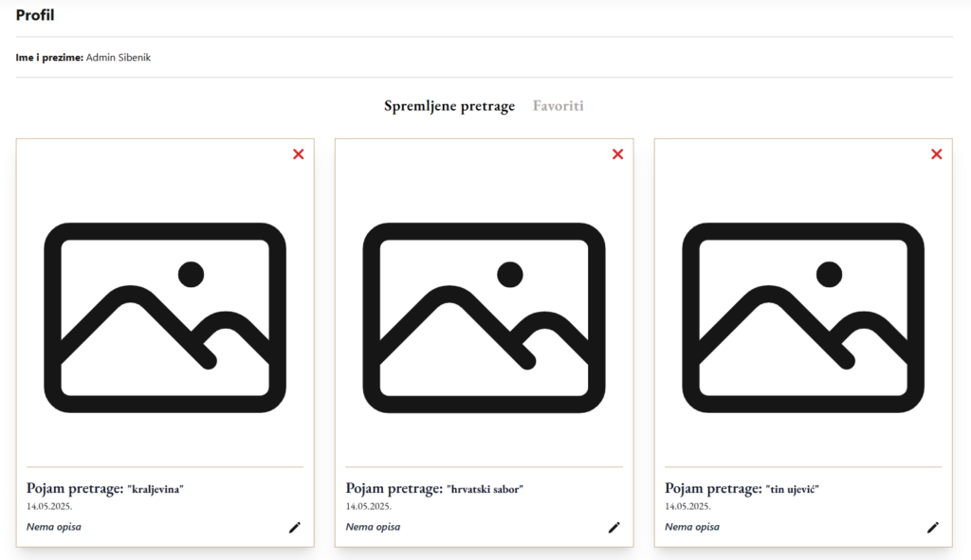The height and width of the screenshot is (560, 971).
Task: Open search term link "kraljevina"
Action: pos(105,488)
